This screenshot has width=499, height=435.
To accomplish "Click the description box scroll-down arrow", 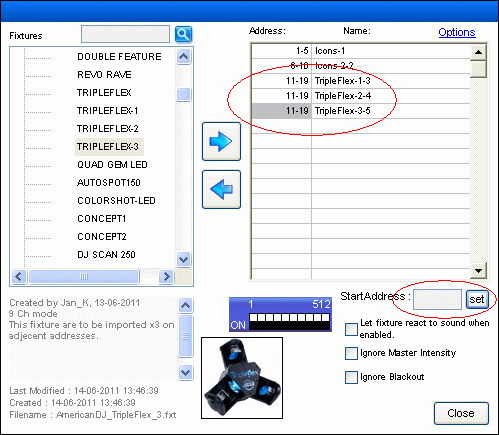I will [185, 372].
